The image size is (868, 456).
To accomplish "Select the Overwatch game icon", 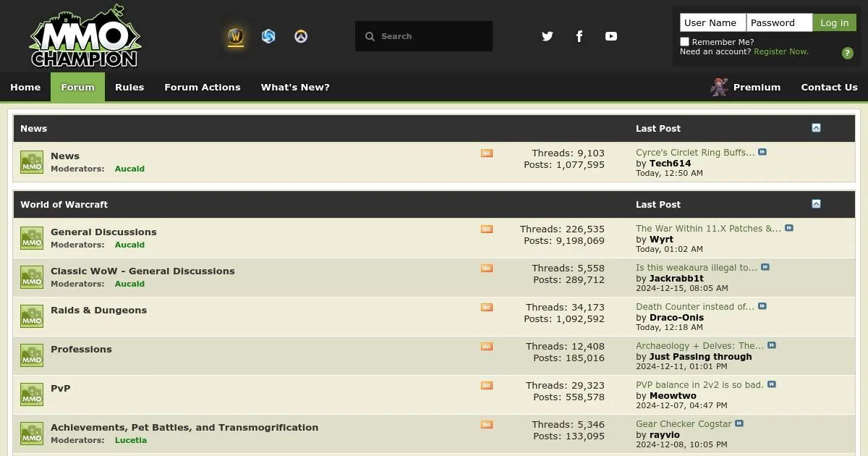I will 301,36.
